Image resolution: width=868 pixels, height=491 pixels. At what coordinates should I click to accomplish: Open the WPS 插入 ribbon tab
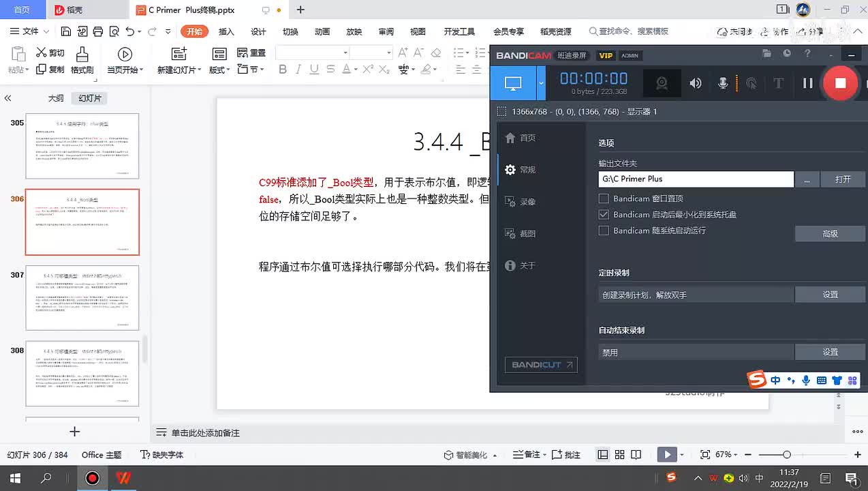tap(226, 31)
